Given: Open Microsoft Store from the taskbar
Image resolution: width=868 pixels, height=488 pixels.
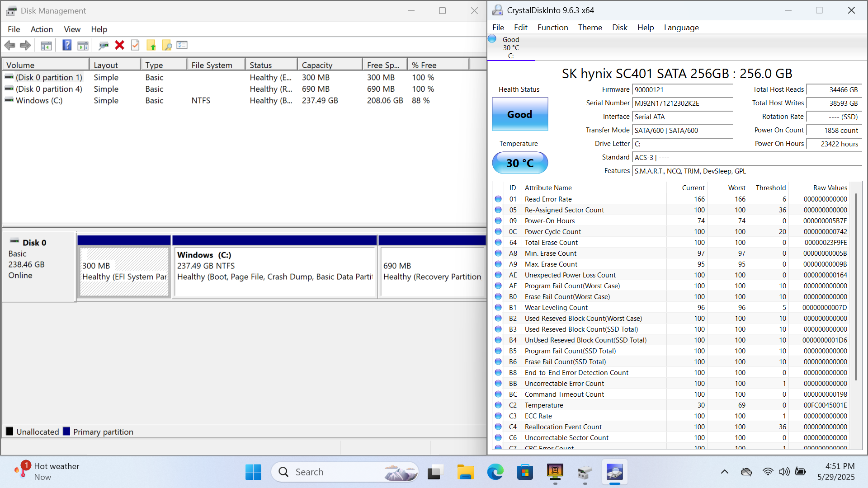Looking at the screenshot, I should (x=525, y=472).
